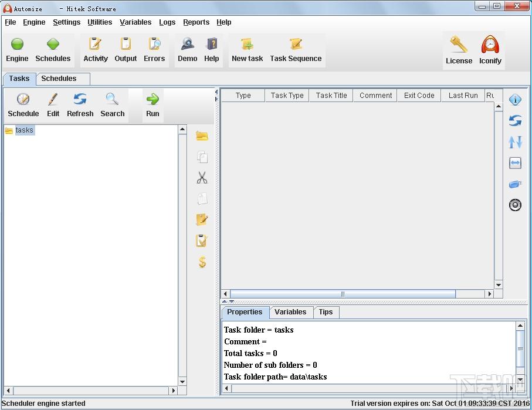Screen dimensions: 532x410
Task: Click task table scroll down arrow
Action: pyautogui.click(x=499, y=284)
